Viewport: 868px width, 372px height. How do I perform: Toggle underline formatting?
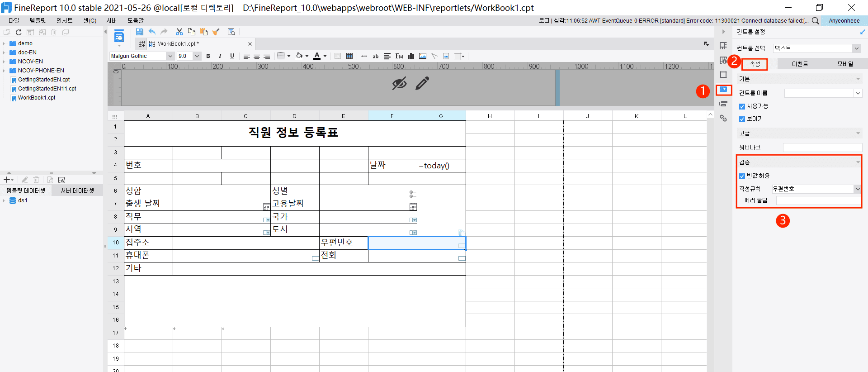pyautogui.click(x=232, y=56)
